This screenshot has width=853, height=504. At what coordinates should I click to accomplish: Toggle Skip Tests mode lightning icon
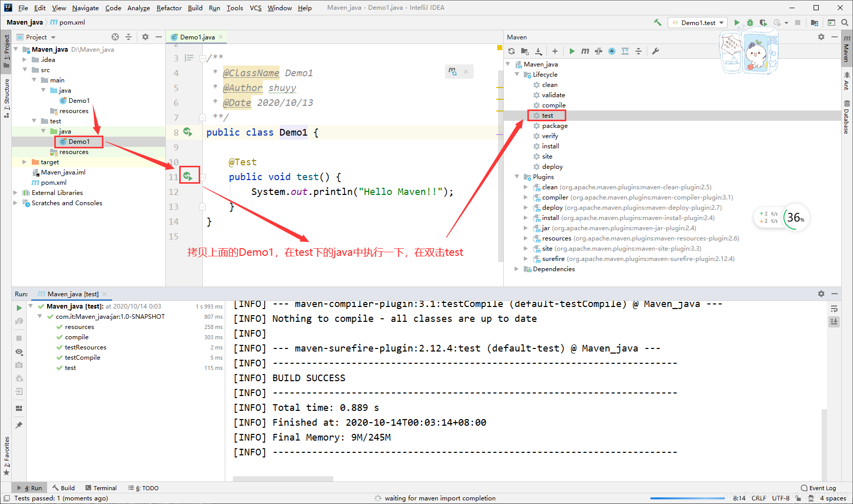612,51
